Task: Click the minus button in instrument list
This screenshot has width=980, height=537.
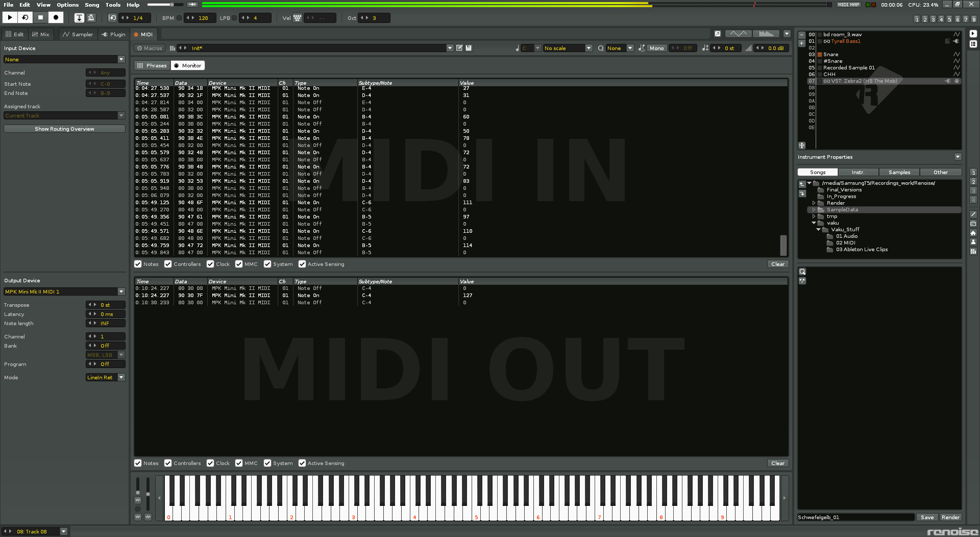Action: pyautogui.click(x=802, y=36)
